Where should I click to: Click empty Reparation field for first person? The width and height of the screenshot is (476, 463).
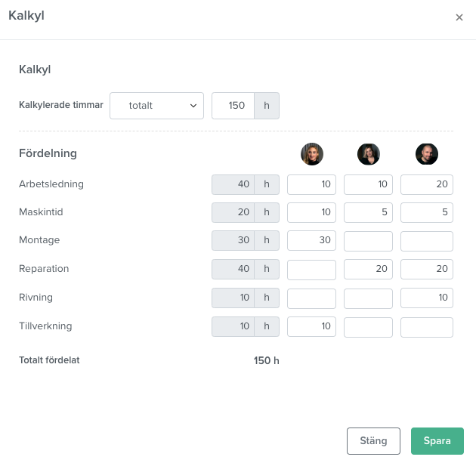point(311,270)
